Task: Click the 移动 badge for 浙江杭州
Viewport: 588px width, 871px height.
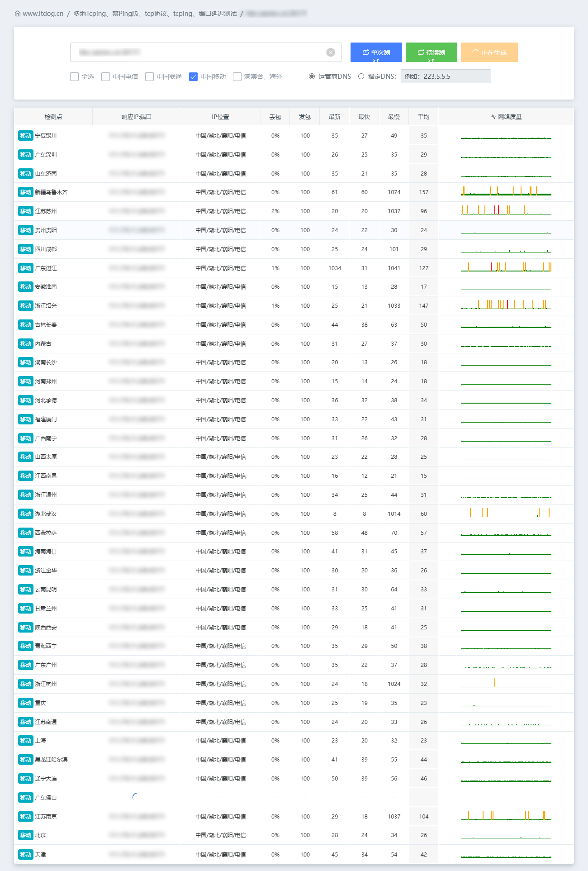Action: click(x=26, y=684)
